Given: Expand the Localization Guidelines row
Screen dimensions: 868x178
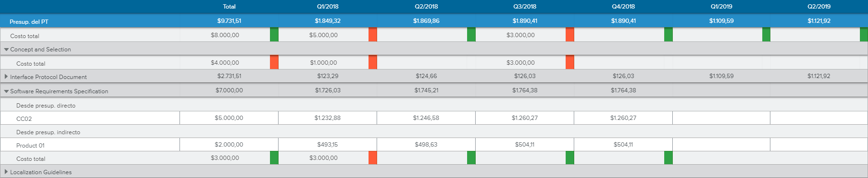Looking at the screenshot, I should tap(6, 172).
